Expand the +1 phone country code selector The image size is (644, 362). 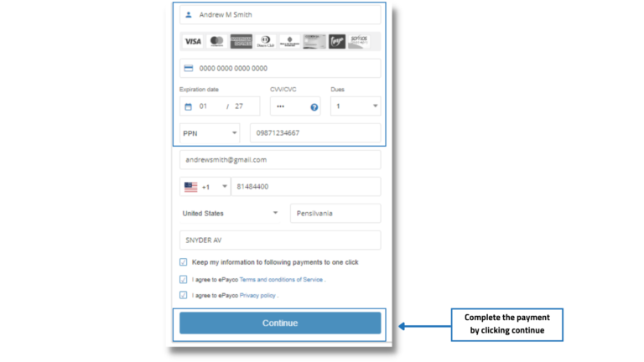[x=205, y=187]
